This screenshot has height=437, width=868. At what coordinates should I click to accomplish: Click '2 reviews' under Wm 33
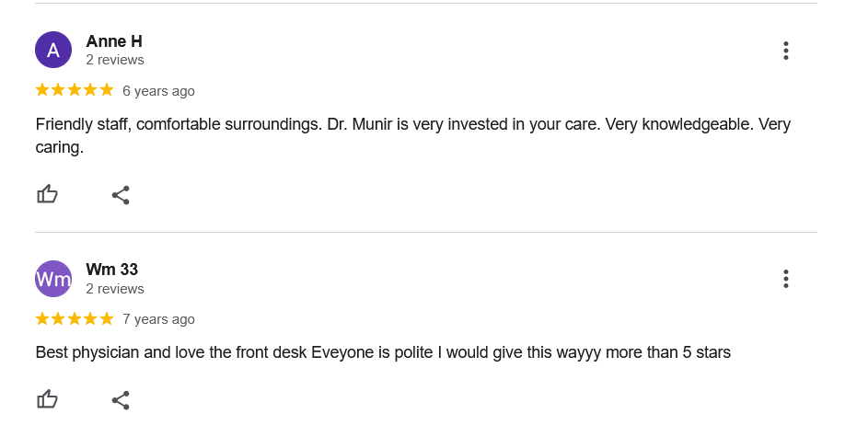pos(115,289)
